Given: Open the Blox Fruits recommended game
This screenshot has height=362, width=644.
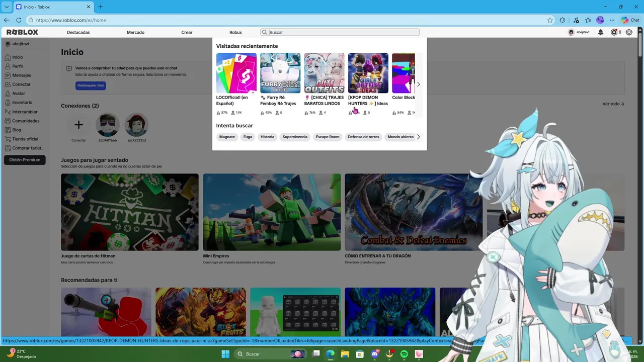Looking at the screenshot, I should point(201,312).
